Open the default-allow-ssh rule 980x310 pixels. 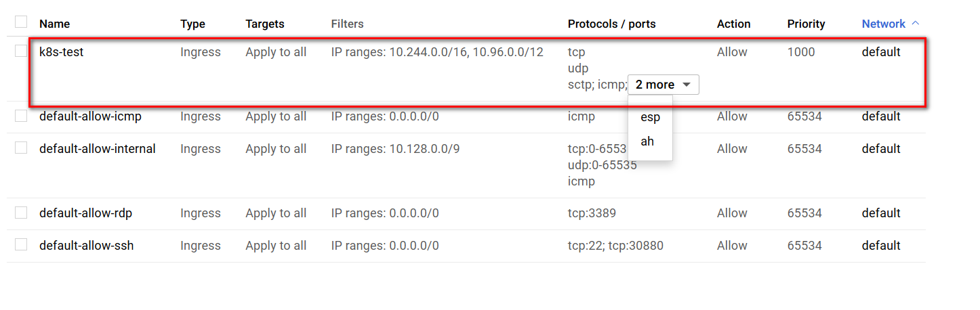(86, 246)
